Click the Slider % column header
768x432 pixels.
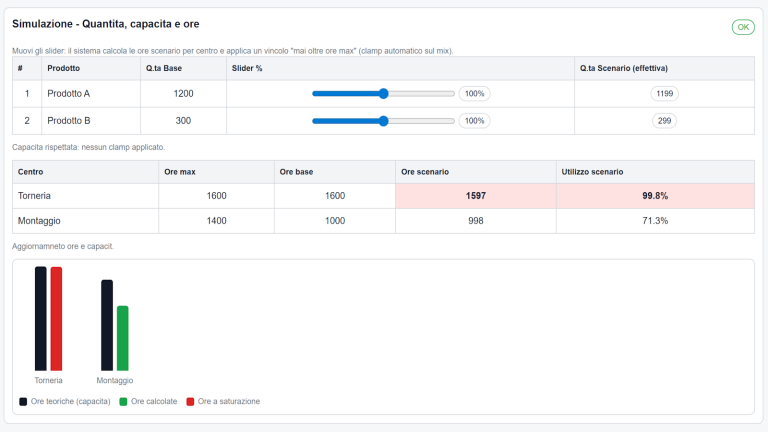point(247,68)
